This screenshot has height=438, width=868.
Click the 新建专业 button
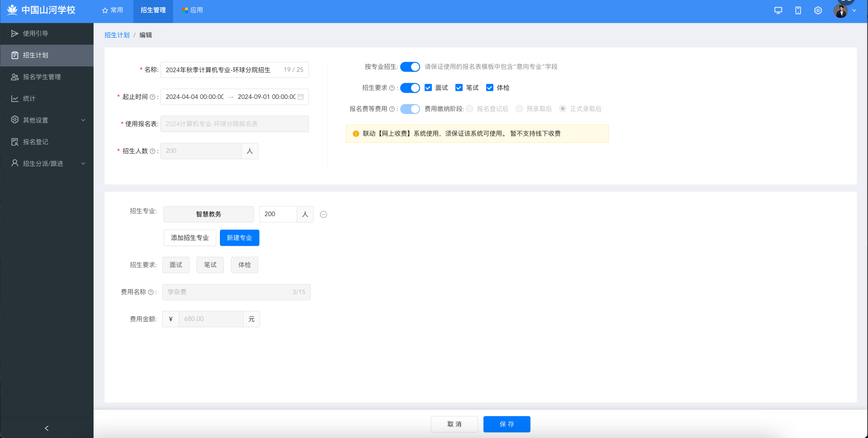(x=239, y=238)
